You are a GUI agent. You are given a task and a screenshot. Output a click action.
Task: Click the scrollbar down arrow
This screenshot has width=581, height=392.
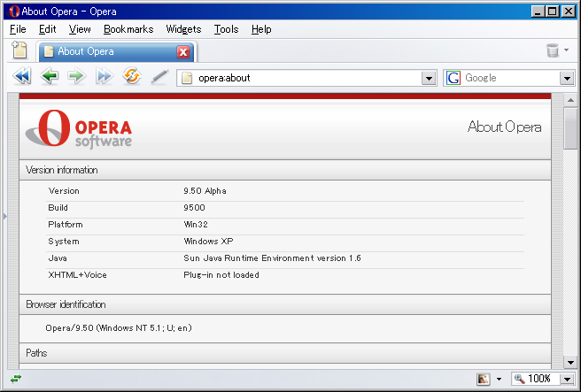(570, 363)
